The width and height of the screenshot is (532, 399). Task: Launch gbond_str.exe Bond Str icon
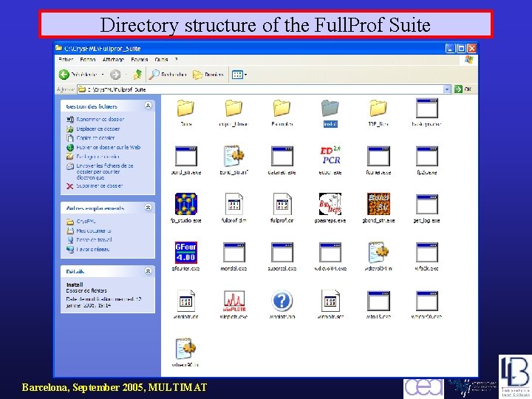click(378, 204)
